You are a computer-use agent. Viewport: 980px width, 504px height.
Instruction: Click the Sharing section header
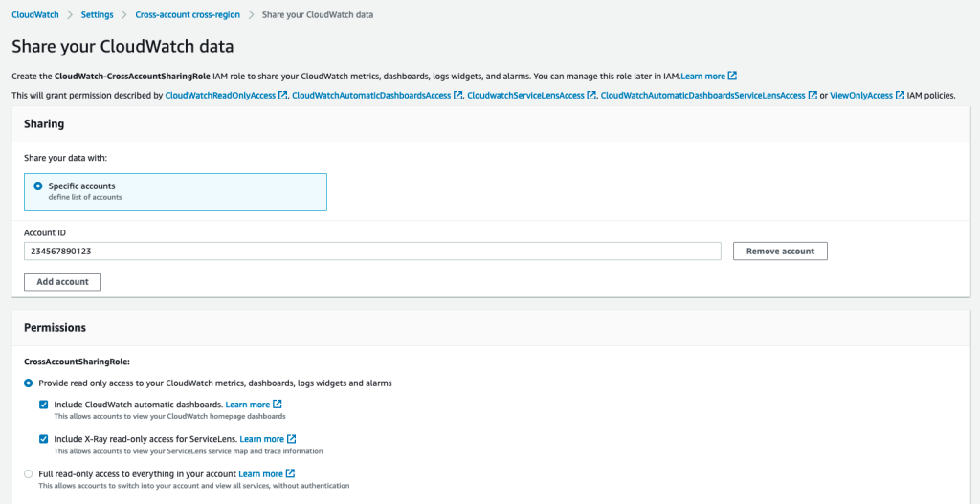click(x=44, y=124)
